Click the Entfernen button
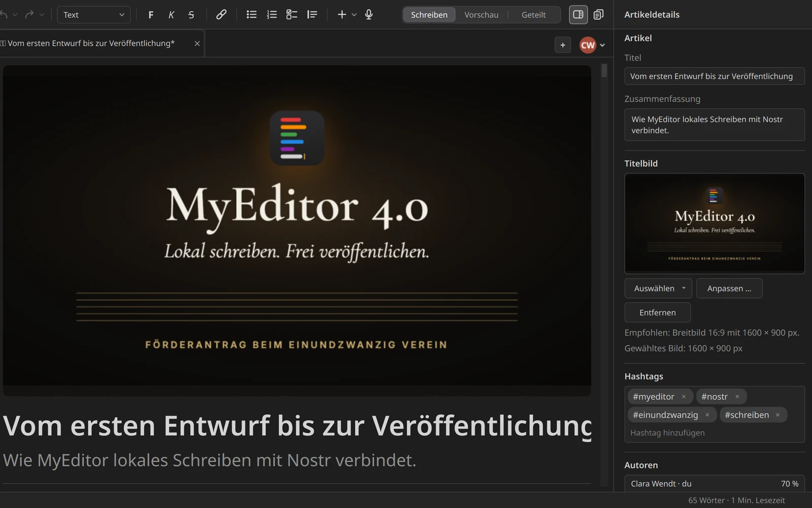The image size is (812, 508). click(658, 312)
